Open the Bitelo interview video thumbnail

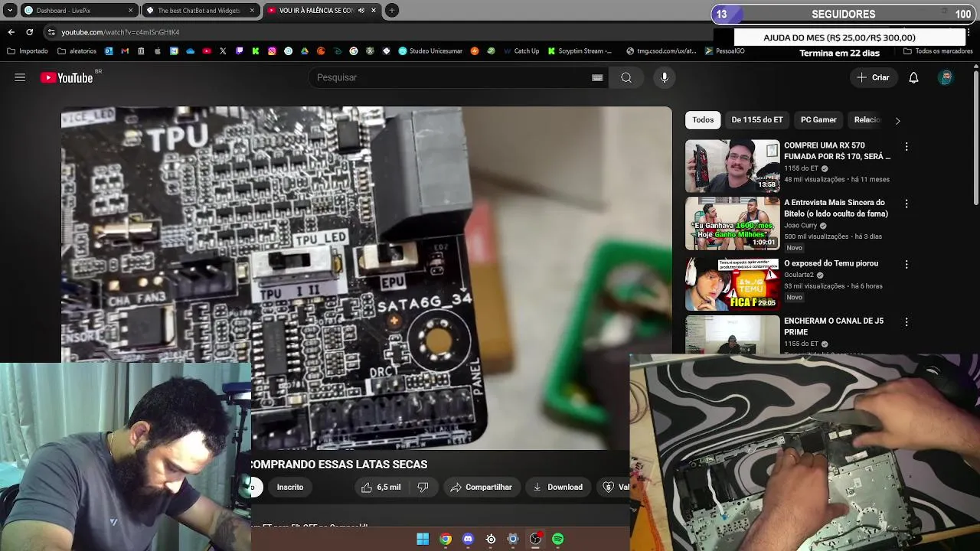pyautogui.click(x=732, y=223)
